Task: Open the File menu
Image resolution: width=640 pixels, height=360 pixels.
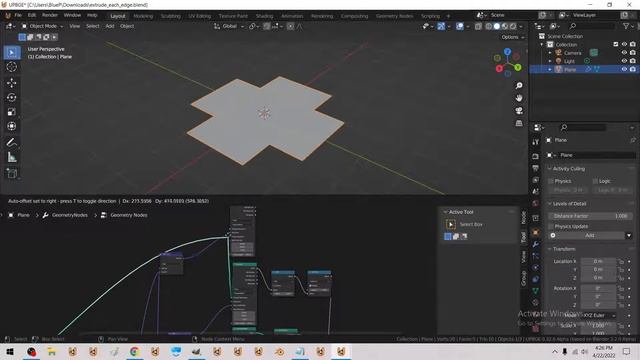Action: pos(18,15)
